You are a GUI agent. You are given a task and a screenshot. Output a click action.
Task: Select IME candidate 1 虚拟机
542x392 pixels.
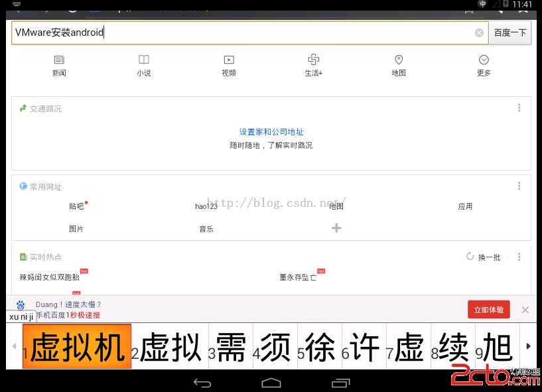[x=77, y=347]
